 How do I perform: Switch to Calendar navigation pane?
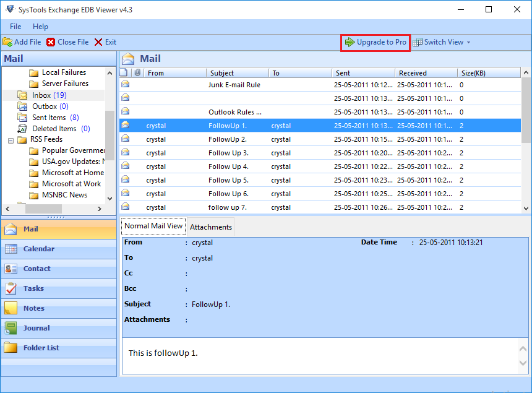coord(59,249)
